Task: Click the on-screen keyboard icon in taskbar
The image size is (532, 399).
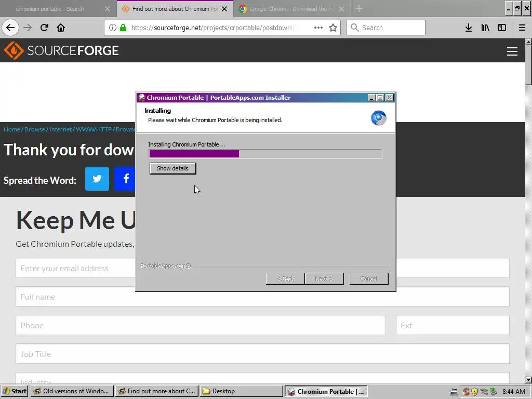Action: click(x=454, y=392)
